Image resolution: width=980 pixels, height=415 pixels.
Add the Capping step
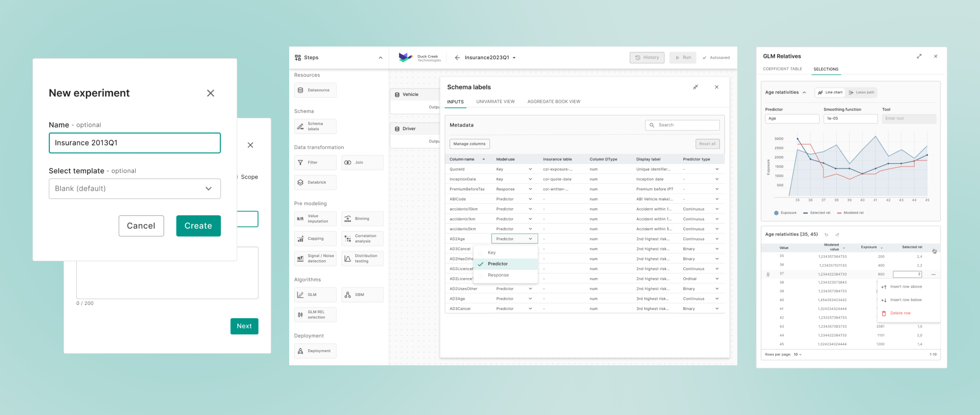click(x=315, y=239)
